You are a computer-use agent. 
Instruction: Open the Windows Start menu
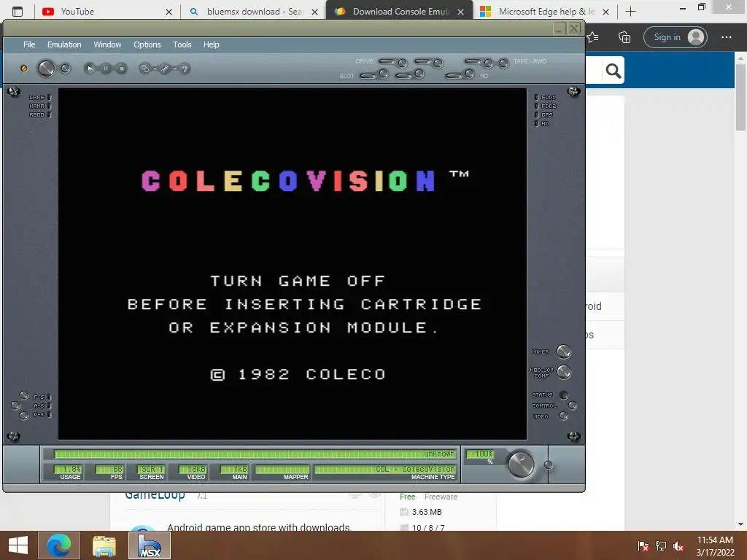[18, 545]
